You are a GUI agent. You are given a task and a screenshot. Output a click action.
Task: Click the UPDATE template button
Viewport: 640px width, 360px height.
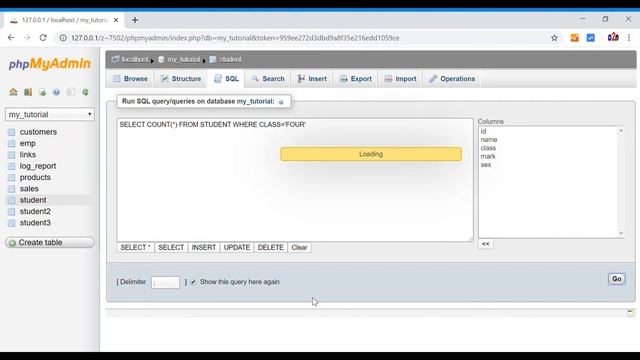pos(237,247)
